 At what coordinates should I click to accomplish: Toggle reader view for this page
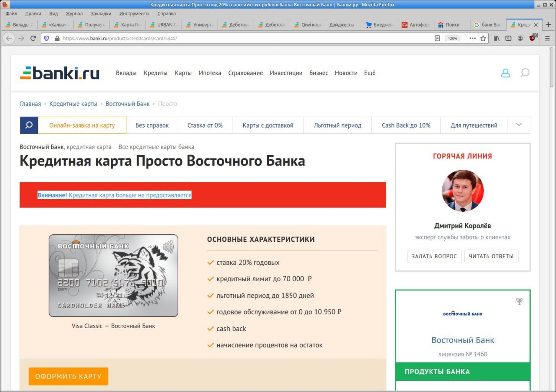tap(437, 38)
